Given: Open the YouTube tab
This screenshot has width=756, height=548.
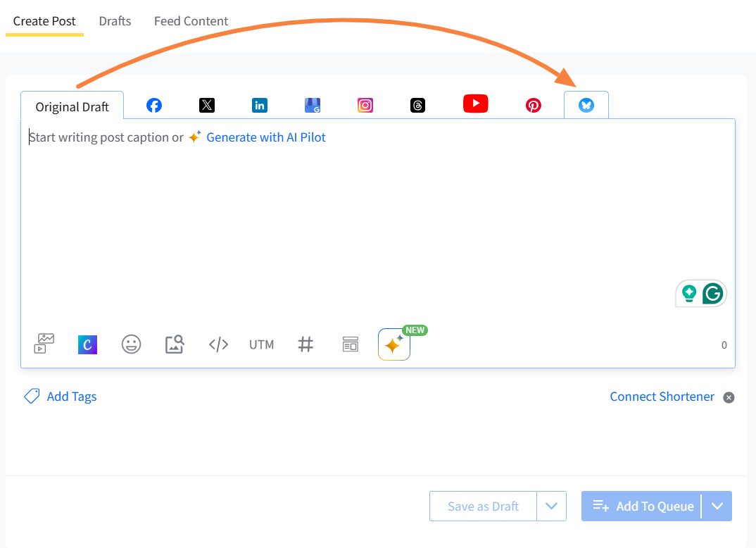Looking at the screenshot, I should click(476, 104).
